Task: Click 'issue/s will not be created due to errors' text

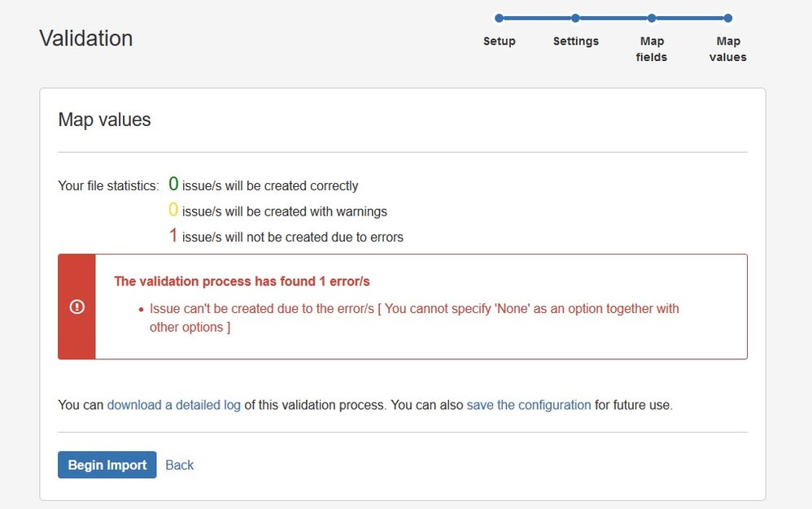Action: click(293, 237)
